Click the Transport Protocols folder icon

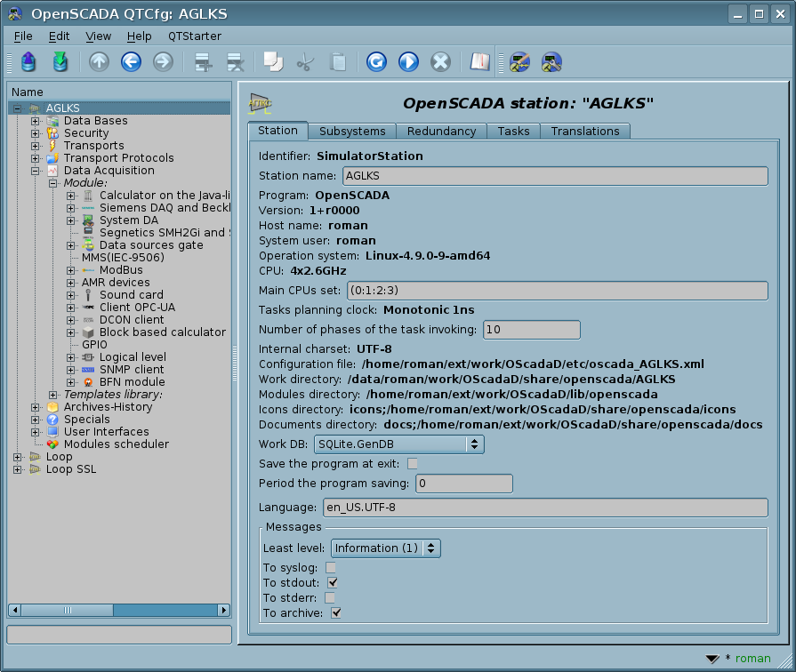(52, 158)
